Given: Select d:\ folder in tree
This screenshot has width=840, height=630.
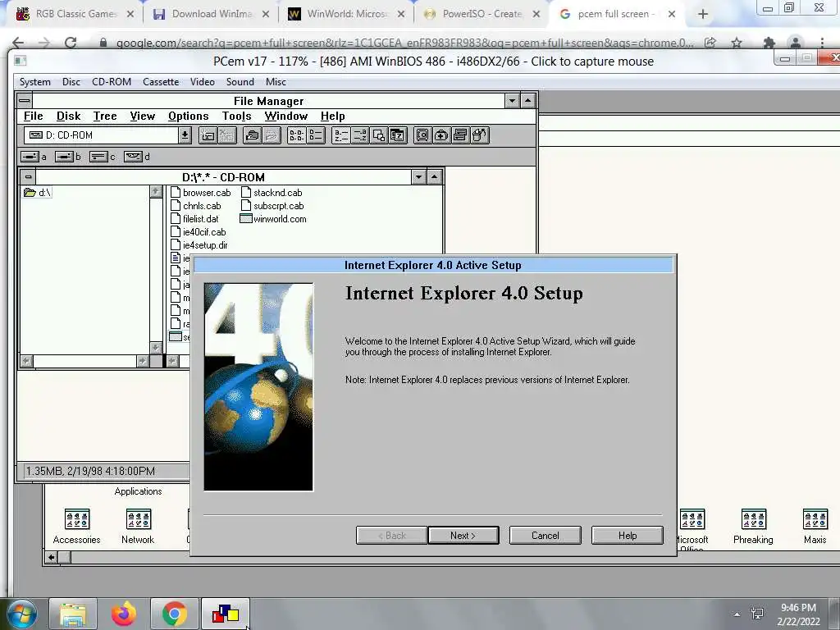Looking at the screenshot, I should tap(38, 192).
